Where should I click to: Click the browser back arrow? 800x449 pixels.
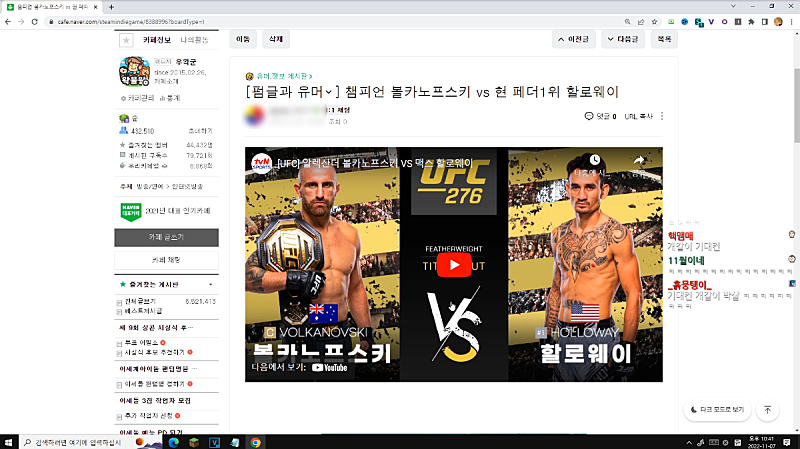point(8,22)
